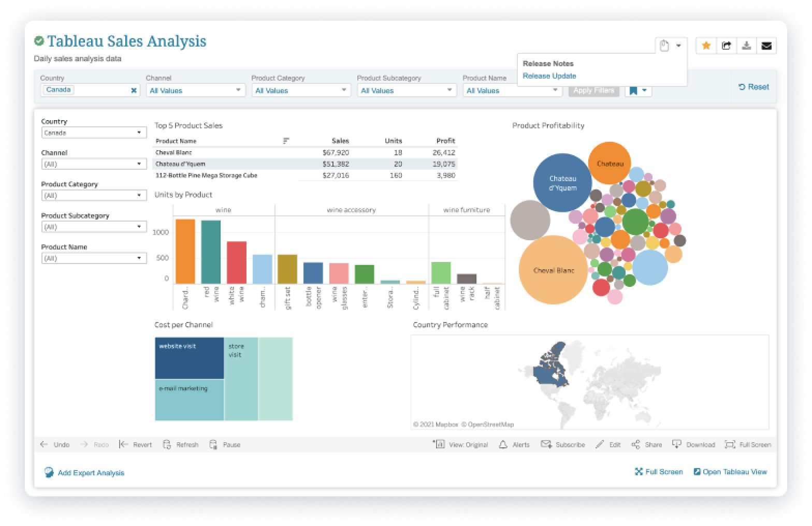Select the e-mail marketing treemap cell
The height and width of the screenshot is (526, 812).
(x=190, y=400)
